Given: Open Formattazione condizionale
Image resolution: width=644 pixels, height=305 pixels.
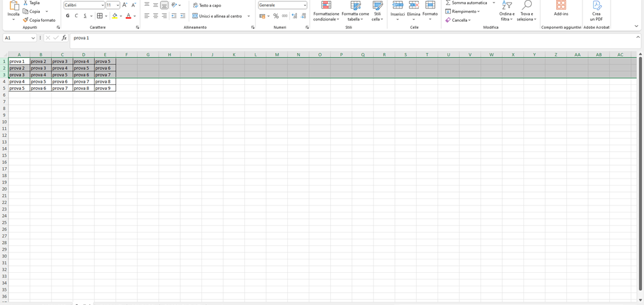Looking at the screenshot, I should [x=326, y=6].
